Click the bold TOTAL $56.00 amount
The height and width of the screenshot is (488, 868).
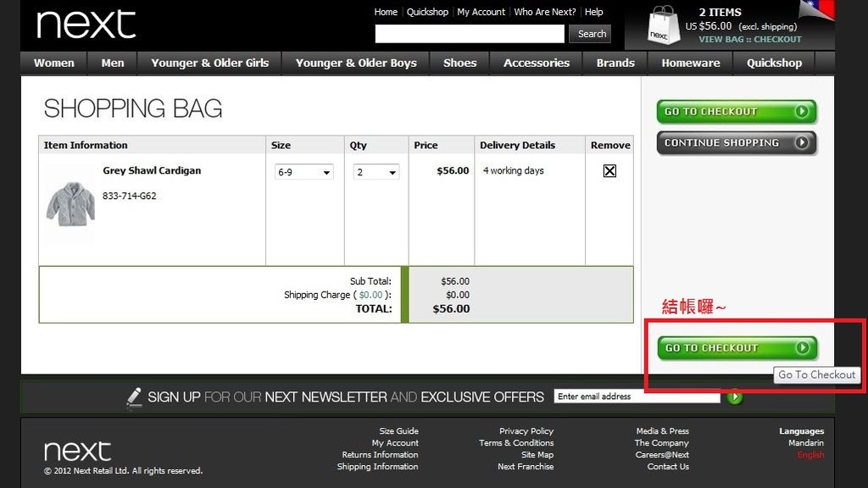coord(451,308)
